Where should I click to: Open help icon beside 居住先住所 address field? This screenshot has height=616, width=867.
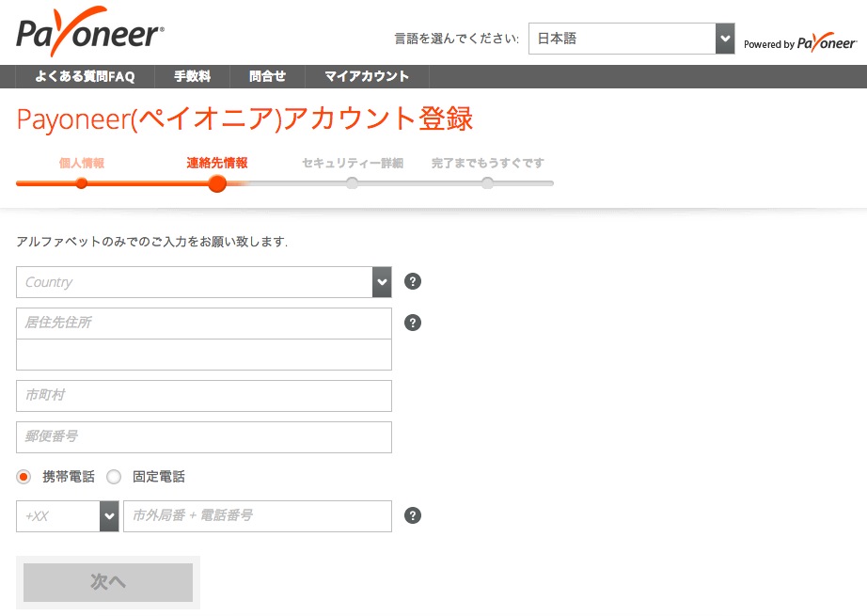point(413,323)
